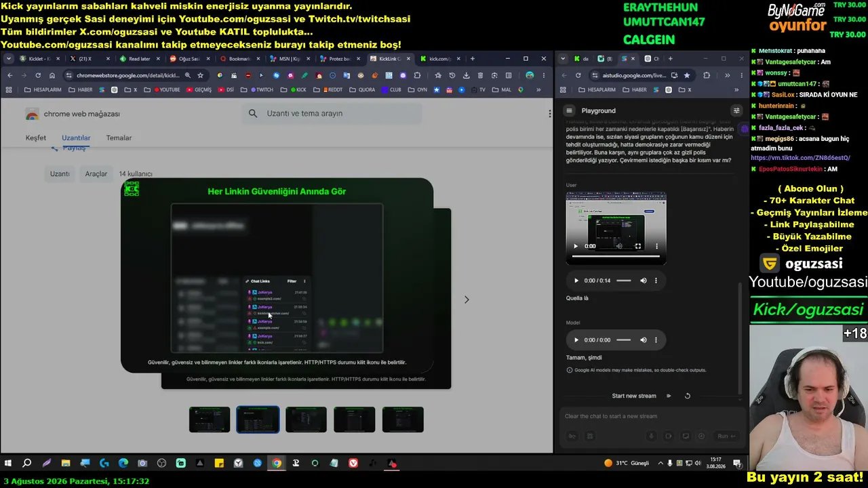
Task: Reload the Chrome Web Store page
Action: (x=38, y=75)
